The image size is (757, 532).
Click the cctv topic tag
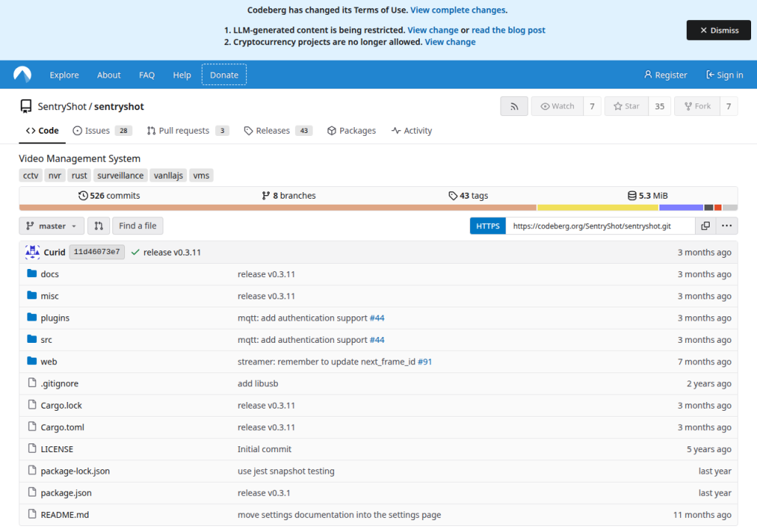(x=30, y=176)
